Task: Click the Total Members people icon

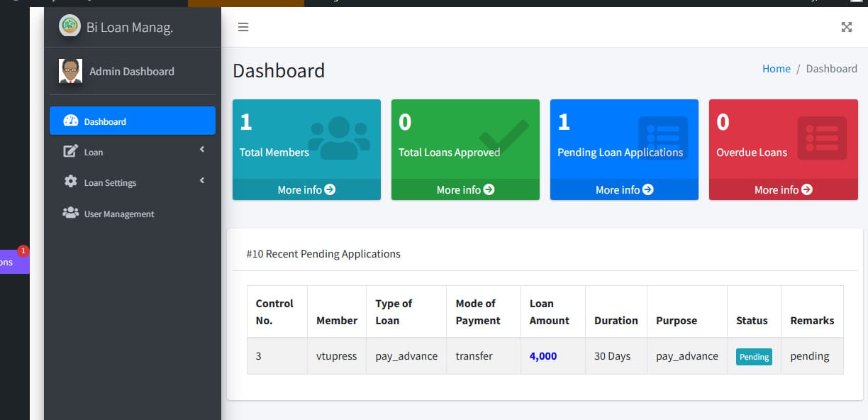Action: pos(339,138)
